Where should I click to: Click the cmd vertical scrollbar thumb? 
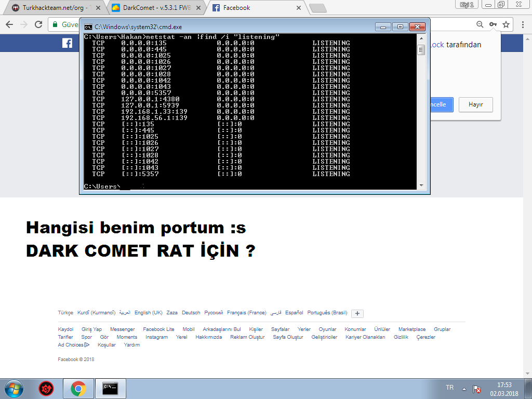click(x=421, y=50)
